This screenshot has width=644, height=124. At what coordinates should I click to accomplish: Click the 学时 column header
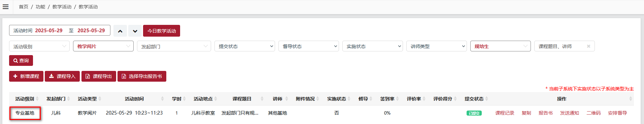click(177, 99)
